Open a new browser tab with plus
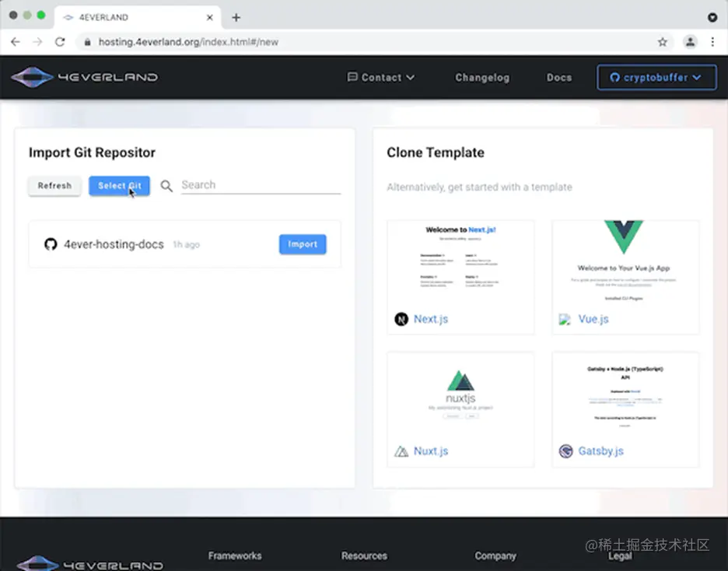The height and width of the screenshot is (571, 728). point(236,18)
